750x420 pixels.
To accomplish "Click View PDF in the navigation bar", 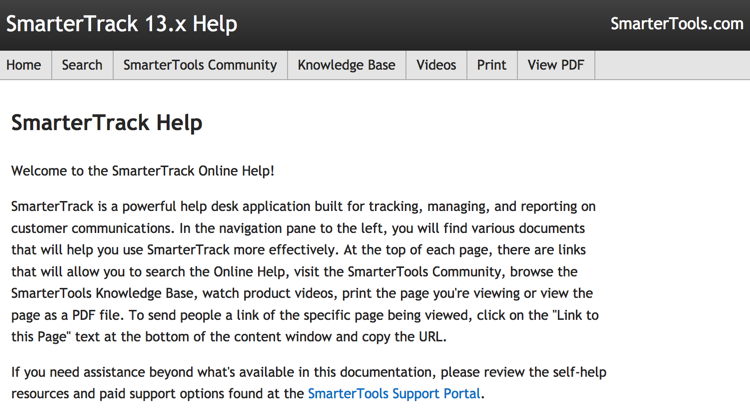I will [555, 65].
